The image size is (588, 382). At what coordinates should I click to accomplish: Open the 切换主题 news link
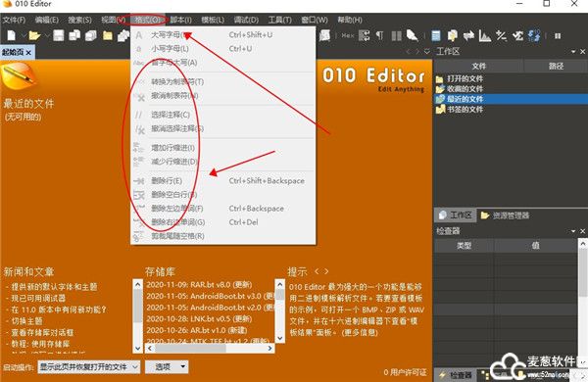[x=26, y=321]
